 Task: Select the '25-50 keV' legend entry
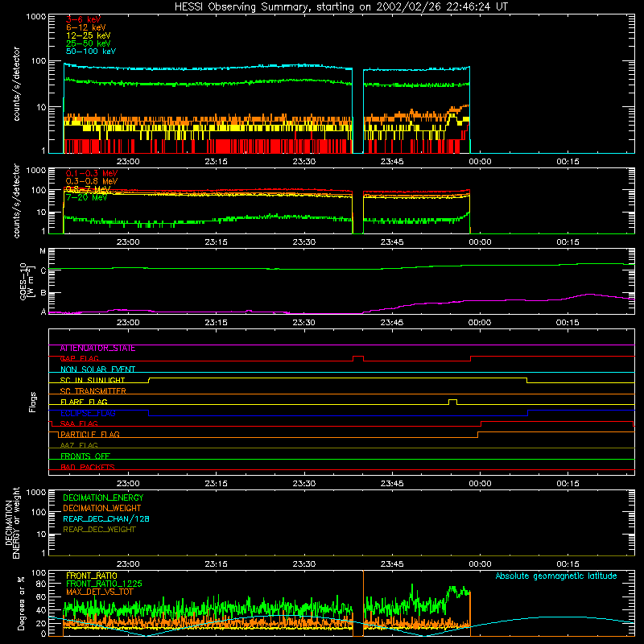[x=89, y=43]
